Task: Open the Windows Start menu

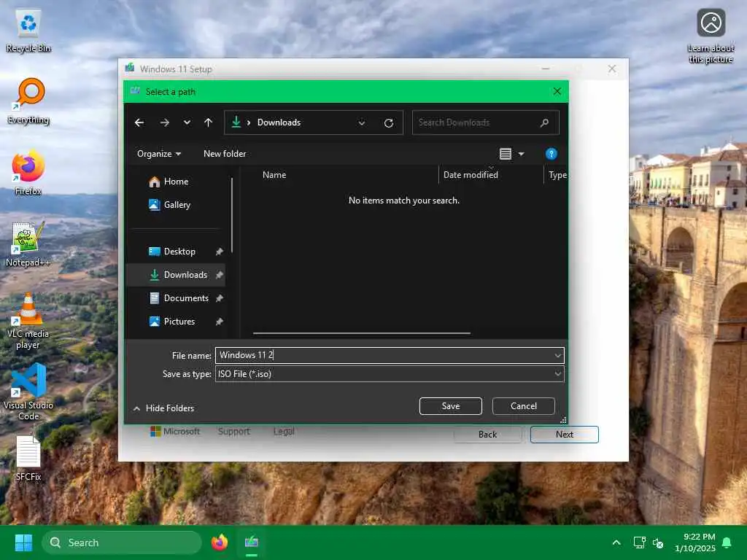Action: (x=23, y=542)
